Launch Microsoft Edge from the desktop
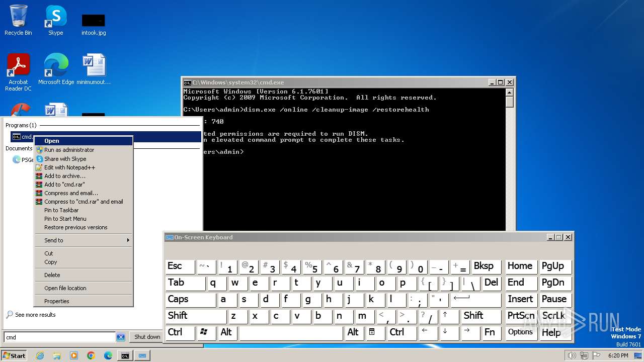 coord(56,69)
